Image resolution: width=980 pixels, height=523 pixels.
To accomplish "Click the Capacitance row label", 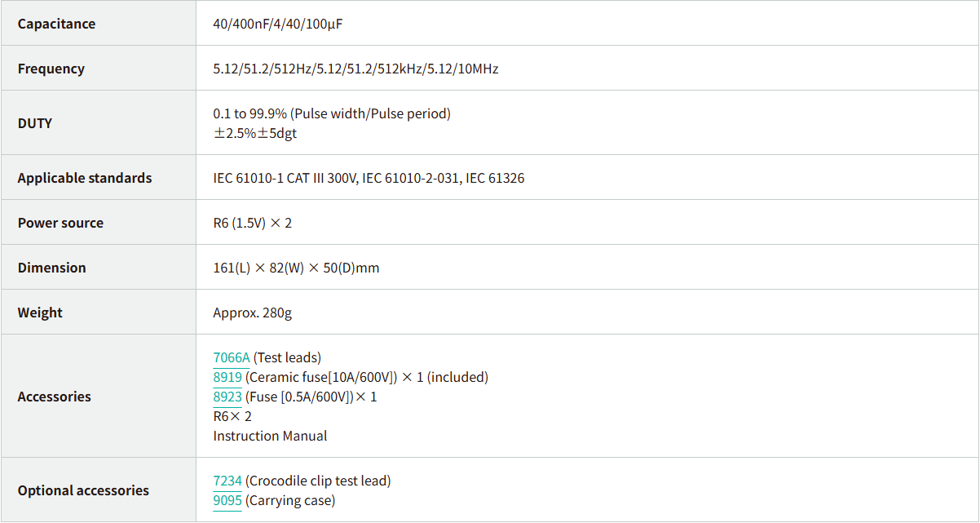I will pos(56,24).
